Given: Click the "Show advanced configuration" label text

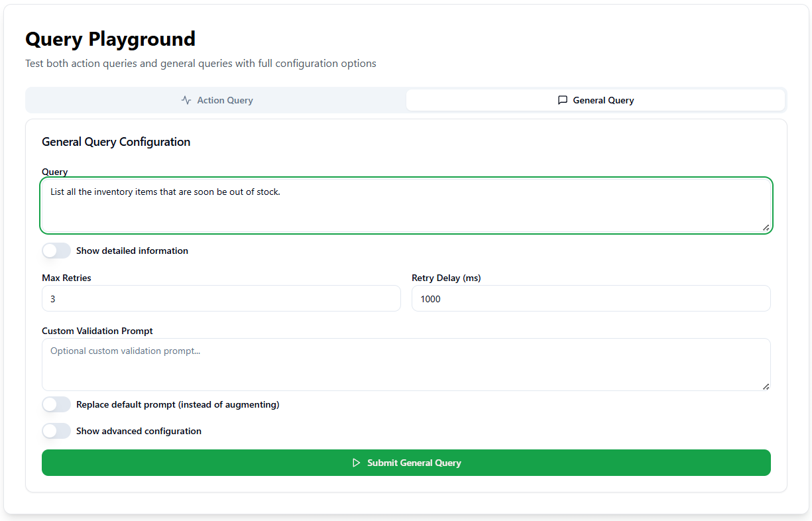Looking at the screenshot, I should point(139,431).
